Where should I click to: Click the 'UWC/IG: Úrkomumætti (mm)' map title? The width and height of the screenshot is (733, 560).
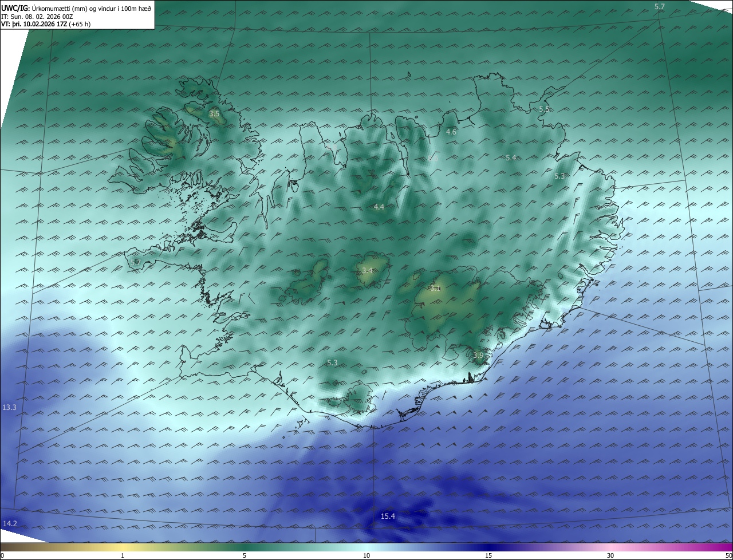pos(76,8)
